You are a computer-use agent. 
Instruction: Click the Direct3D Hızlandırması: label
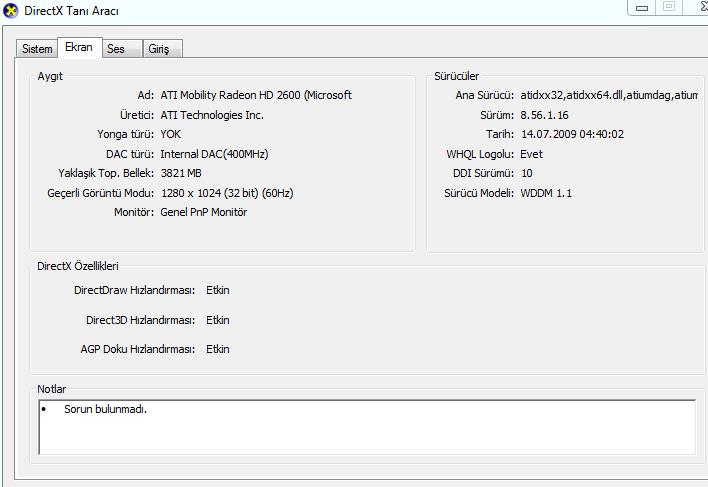[140, 320]
